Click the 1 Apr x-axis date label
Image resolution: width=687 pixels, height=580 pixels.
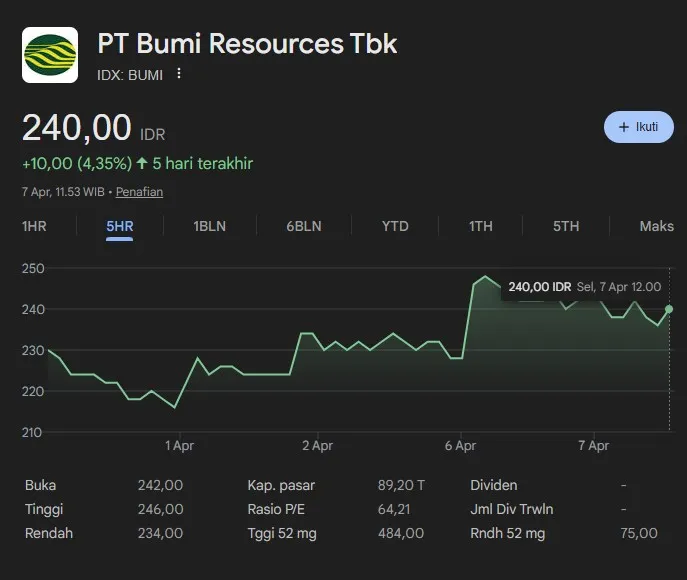click(x=179, y=446)
